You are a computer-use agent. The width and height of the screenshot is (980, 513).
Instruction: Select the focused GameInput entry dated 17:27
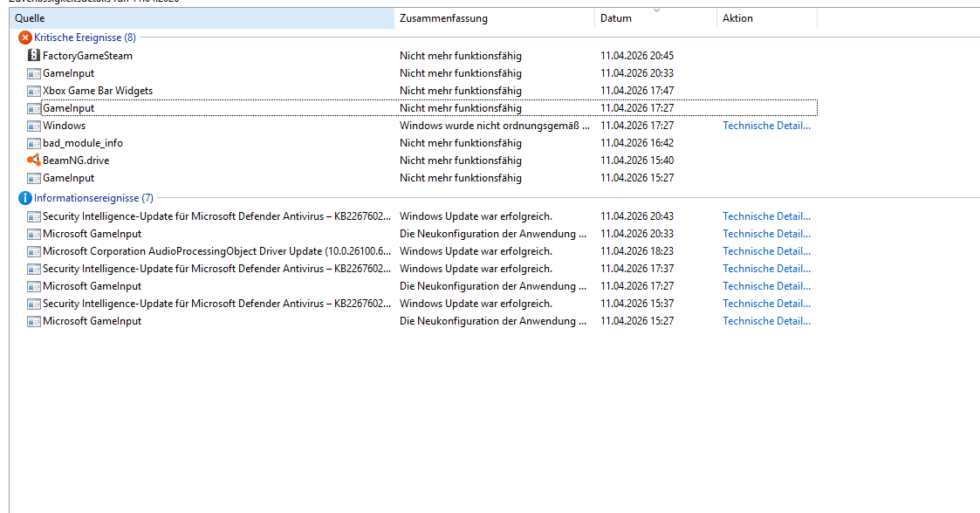pyautogui.click(x=69, y=108)
